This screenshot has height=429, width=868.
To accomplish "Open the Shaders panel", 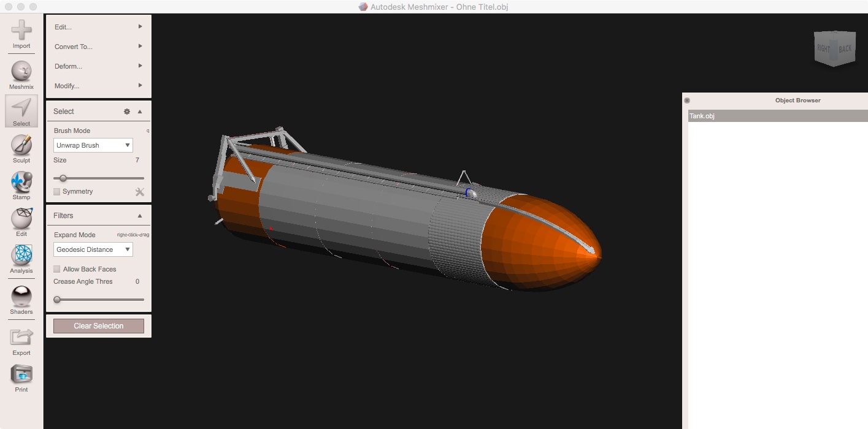I will pos(21,298).
